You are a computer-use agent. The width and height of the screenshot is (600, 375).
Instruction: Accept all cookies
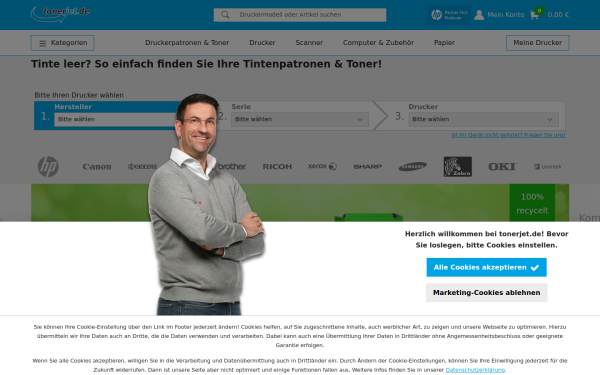pos(486,267)
